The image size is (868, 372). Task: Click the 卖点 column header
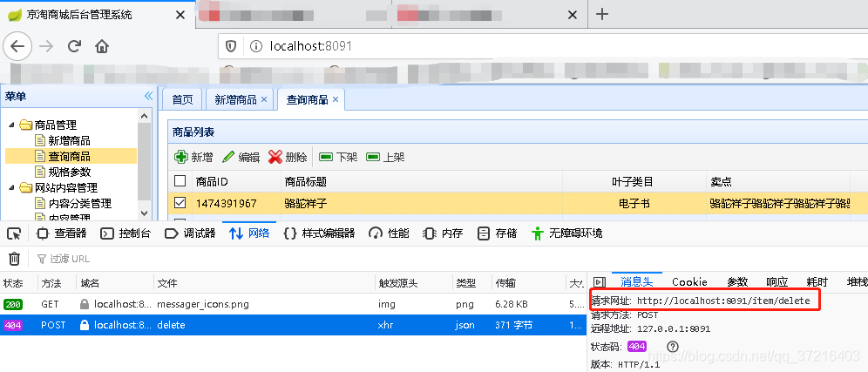(777, 181)
